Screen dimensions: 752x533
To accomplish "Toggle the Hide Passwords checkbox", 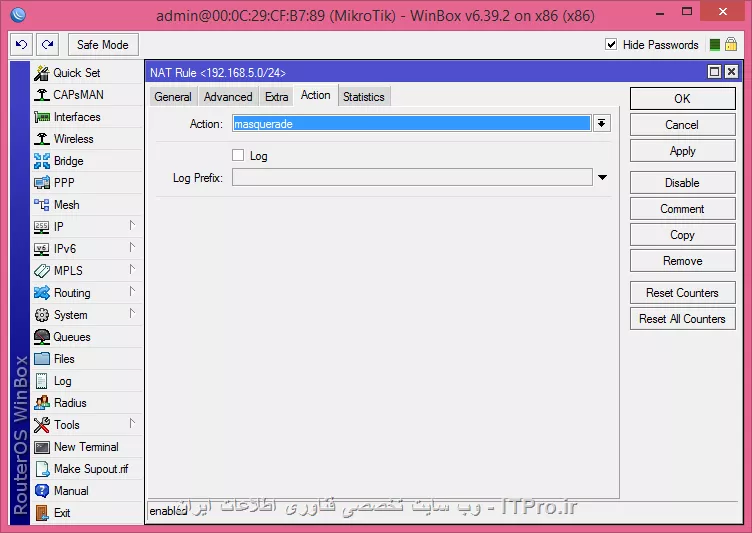I will pos(611,45).
